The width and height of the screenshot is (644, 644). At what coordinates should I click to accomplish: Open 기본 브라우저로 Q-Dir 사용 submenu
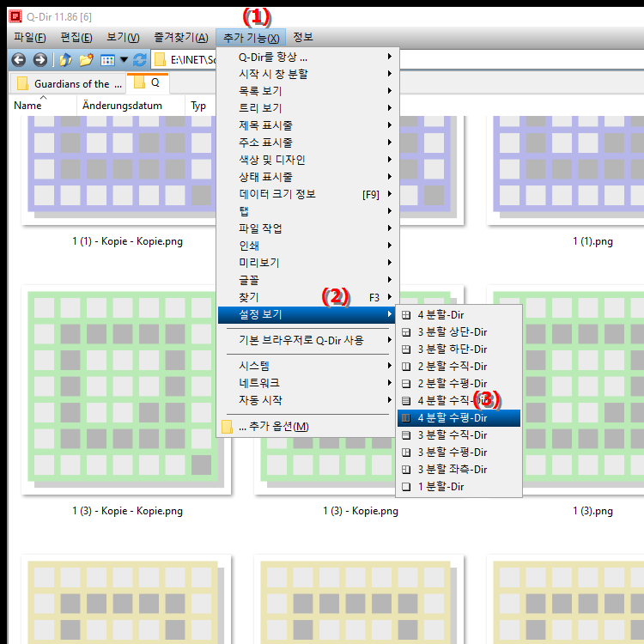point(307,341)
